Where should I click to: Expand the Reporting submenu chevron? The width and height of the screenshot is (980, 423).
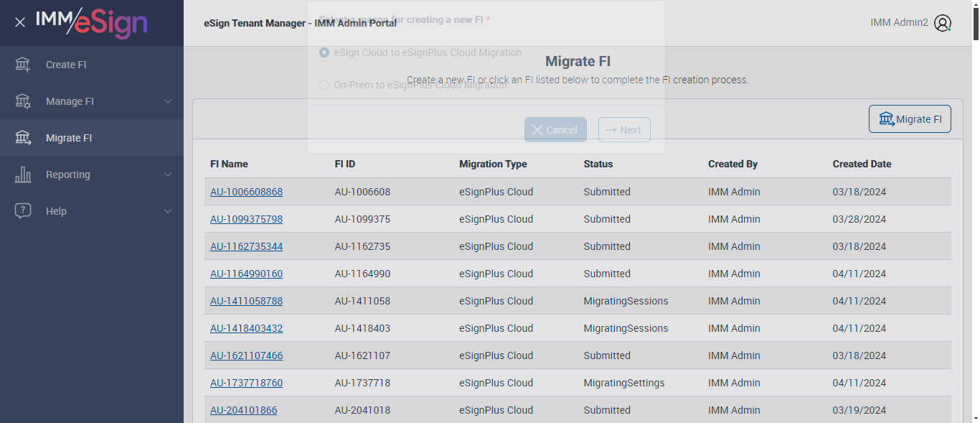tap(168, 175)
